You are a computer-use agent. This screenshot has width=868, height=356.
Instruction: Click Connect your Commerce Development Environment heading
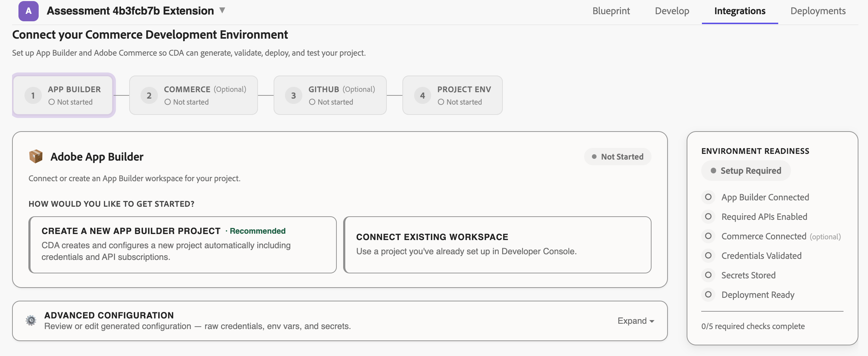pyautogui.click(x=150, y=35)
